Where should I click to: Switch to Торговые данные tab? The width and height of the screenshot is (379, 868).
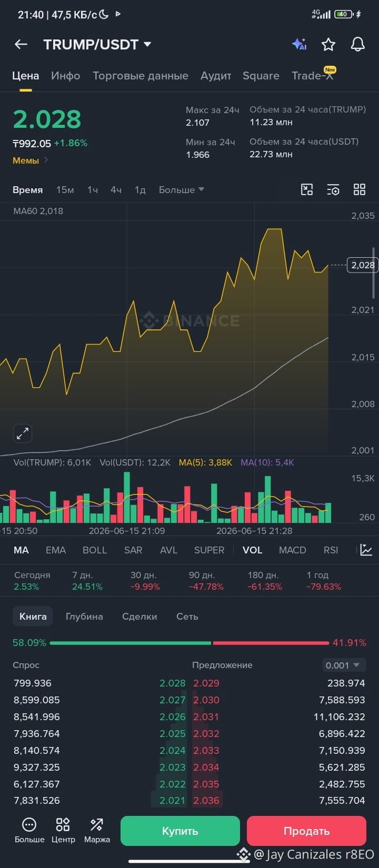click(x=141, y=76)
